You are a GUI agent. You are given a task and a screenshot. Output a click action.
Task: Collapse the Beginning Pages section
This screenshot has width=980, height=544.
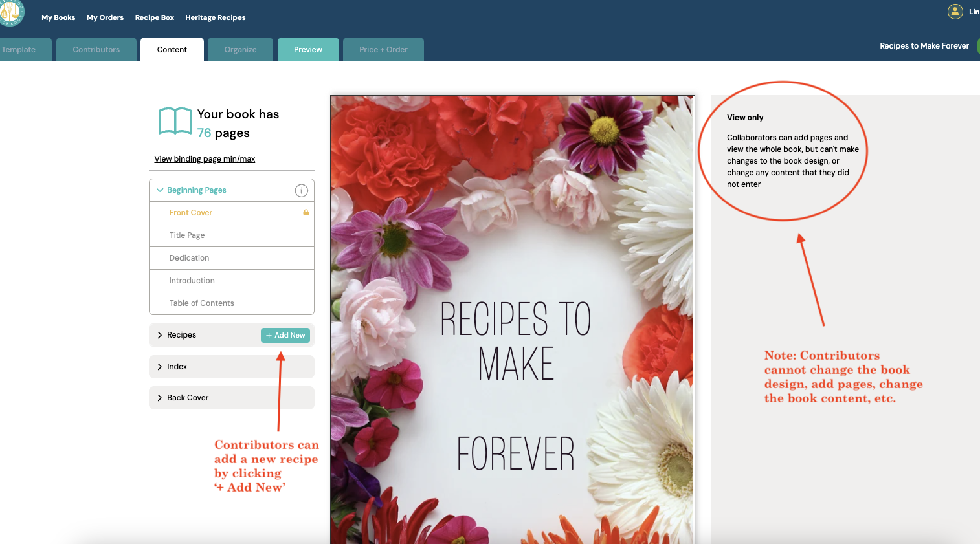click(160, 190)
